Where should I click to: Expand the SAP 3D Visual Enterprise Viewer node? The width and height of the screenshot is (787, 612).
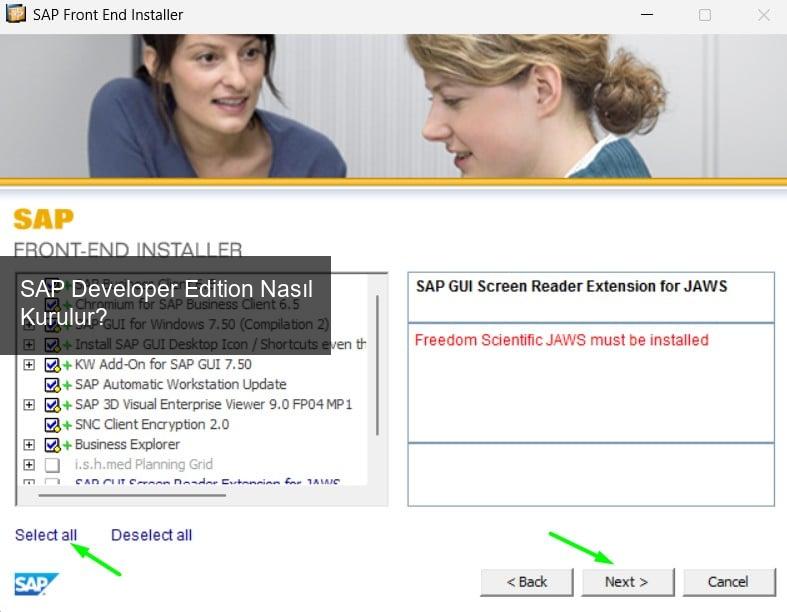pyautogui.click(x=29, y=405)
